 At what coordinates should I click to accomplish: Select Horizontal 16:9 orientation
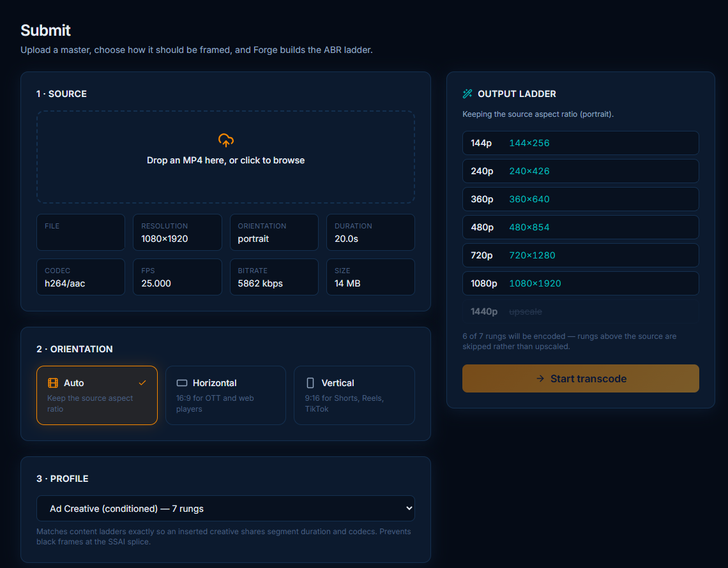click(225, 396)
